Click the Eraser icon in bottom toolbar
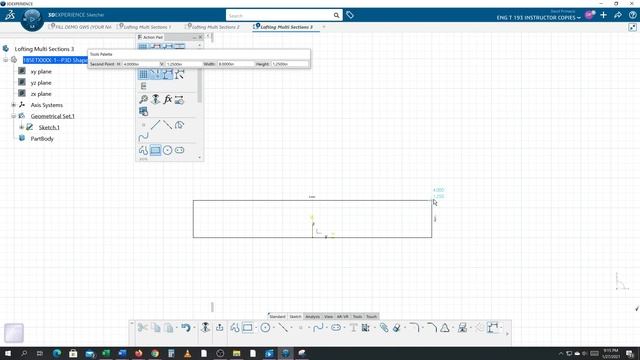This screenshot has width=640, height=360. [397, 327]
